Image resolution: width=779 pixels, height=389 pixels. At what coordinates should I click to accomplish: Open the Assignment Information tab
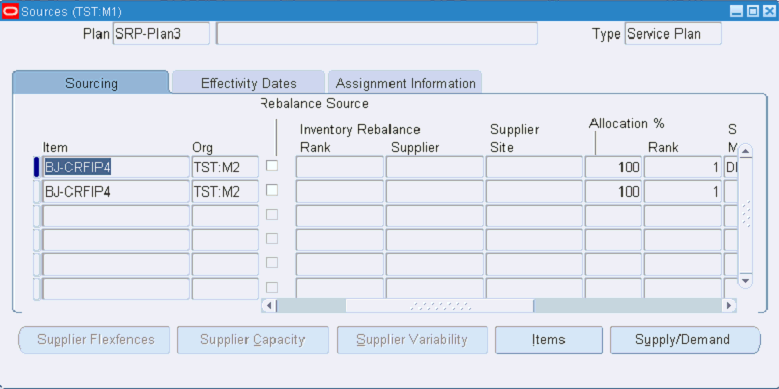click(405, 83)
